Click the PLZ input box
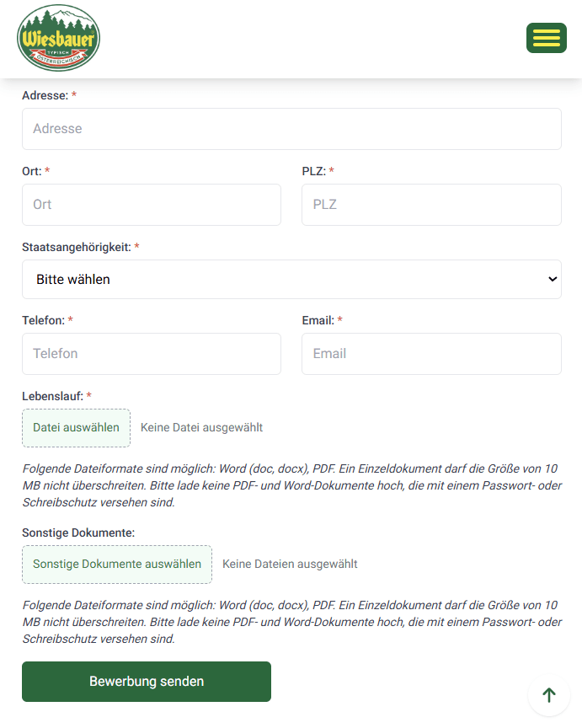This screenshot has width=582, height=728. pos(431,204)
